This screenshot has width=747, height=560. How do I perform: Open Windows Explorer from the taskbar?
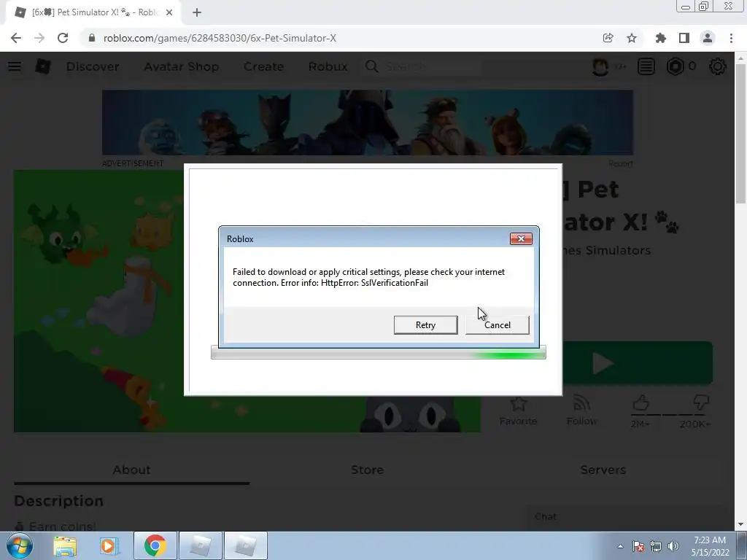click(65, 545)
